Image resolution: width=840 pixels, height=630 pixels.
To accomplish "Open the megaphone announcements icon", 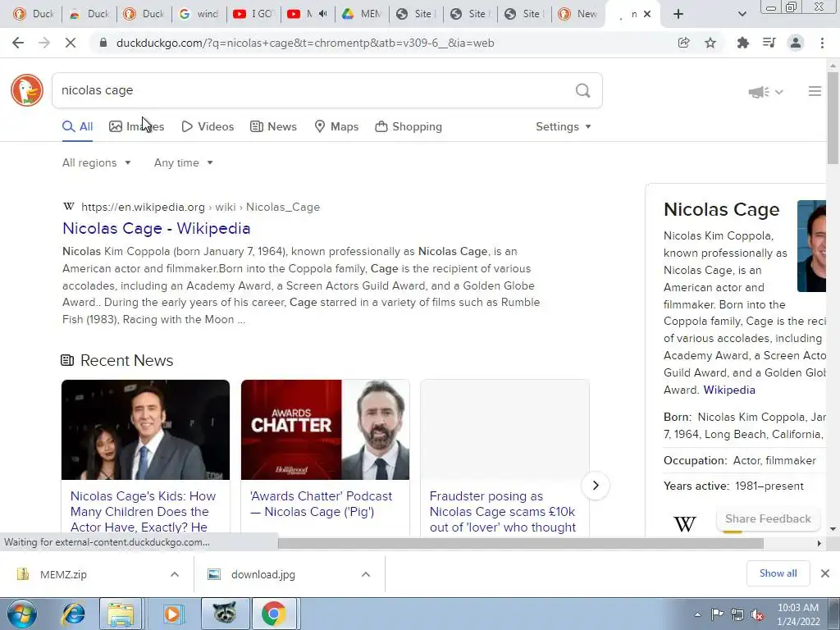I will pyautogui.click(x=759, y=92).
